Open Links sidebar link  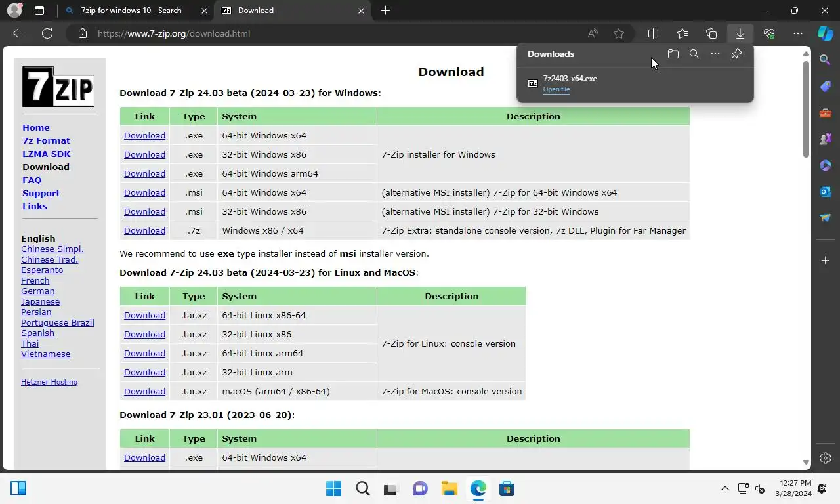35,206
